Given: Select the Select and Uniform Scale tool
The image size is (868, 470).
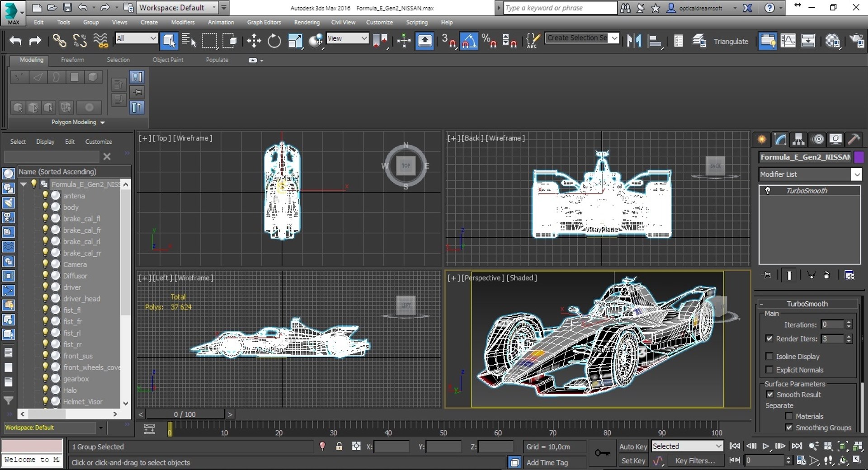Looking at the screenshot, I should pos(295,41).
